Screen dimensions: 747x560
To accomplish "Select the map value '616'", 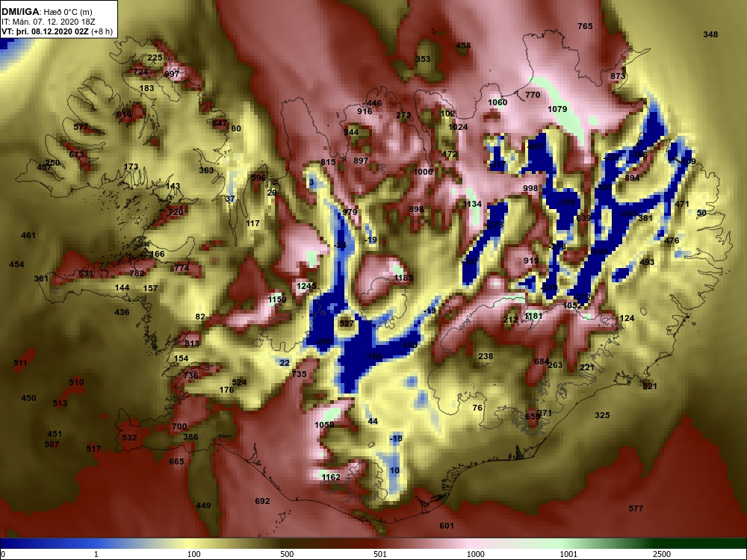I will pyautogui.click(x=124, y=114).
